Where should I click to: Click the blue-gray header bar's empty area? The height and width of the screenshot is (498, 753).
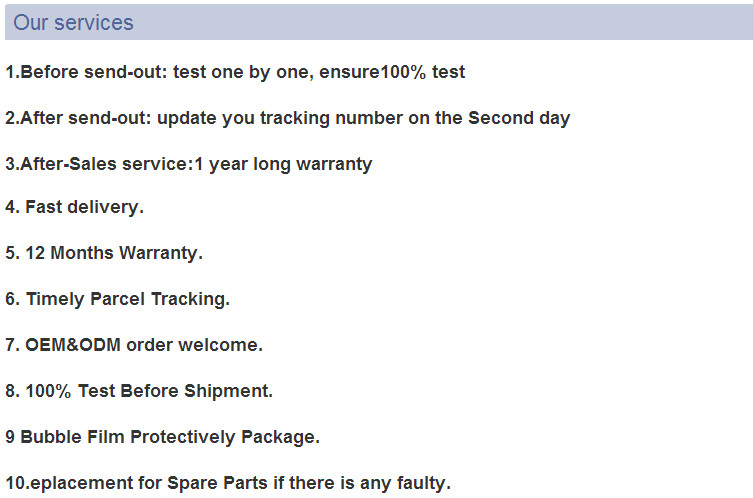click(450, 22)
